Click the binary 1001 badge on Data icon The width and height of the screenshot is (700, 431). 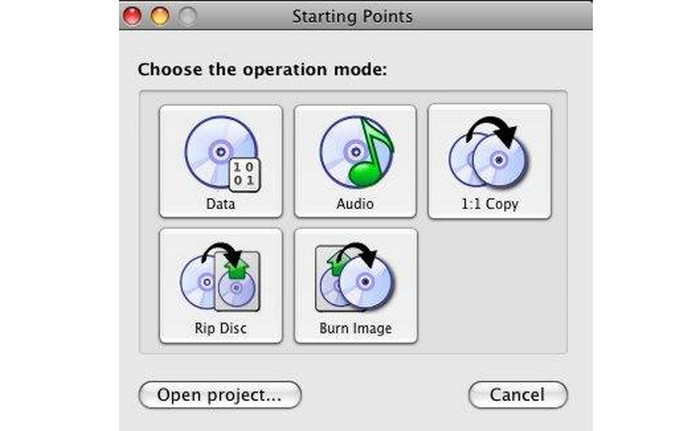point(244,175)
